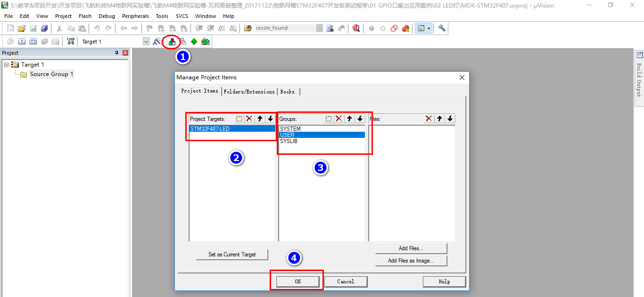
Task: Move file down arrow in Files
Action: point(450,119)
